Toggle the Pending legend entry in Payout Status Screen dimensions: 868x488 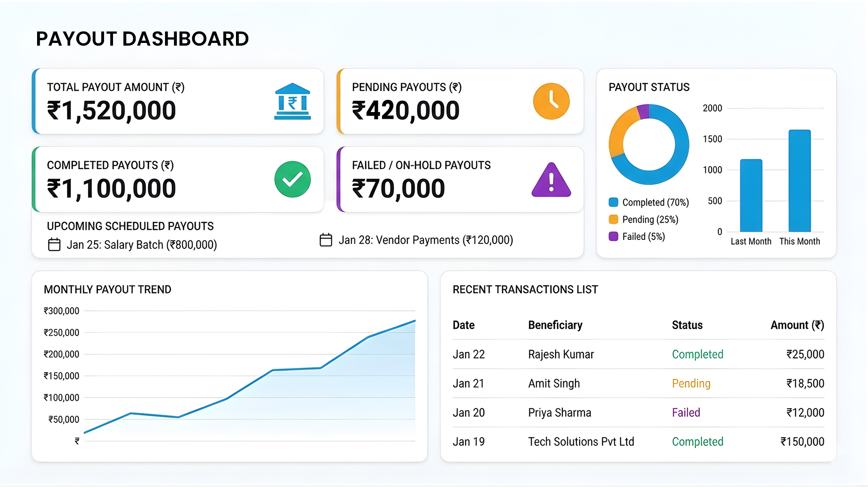[x=643, y=220]
